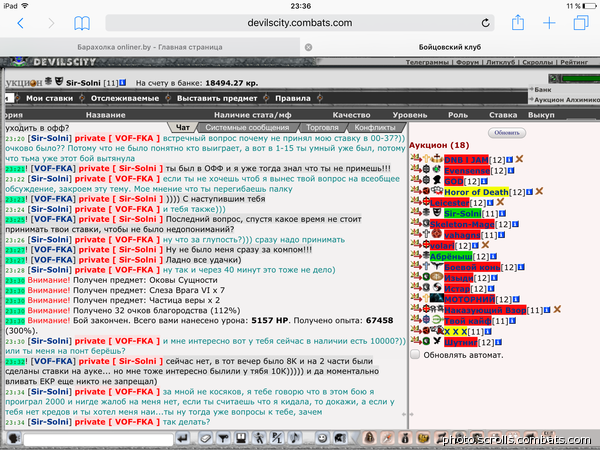Open info icon for Шутниг

point(499,342)
